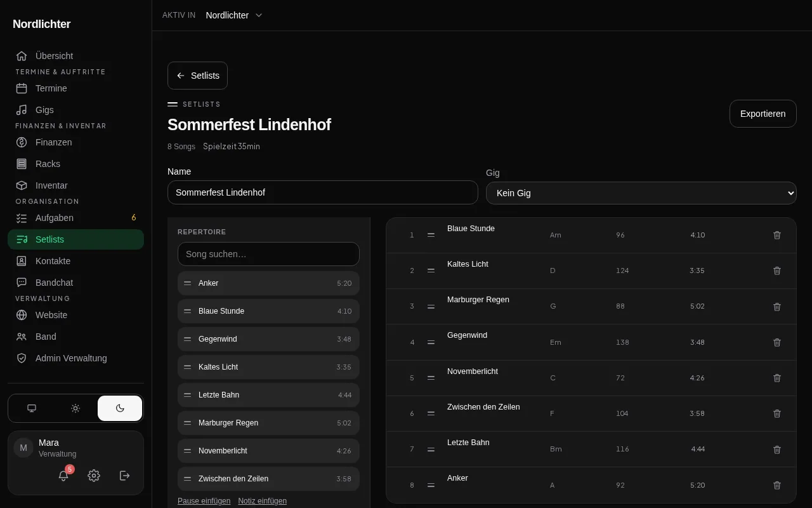This screenshot has width=812, height=508.
Task: Click trash icon for setlist Gegenwind
Action: coord(777,342)
